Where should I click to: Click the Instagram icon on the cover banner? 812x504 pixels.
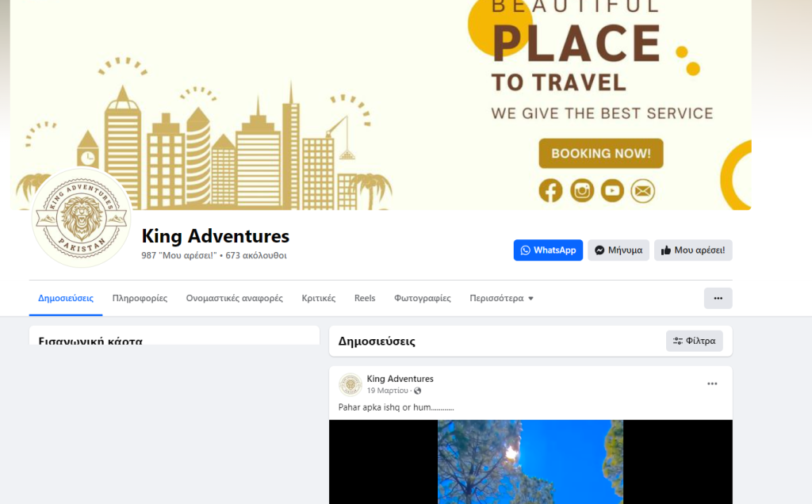pos(581,190)
